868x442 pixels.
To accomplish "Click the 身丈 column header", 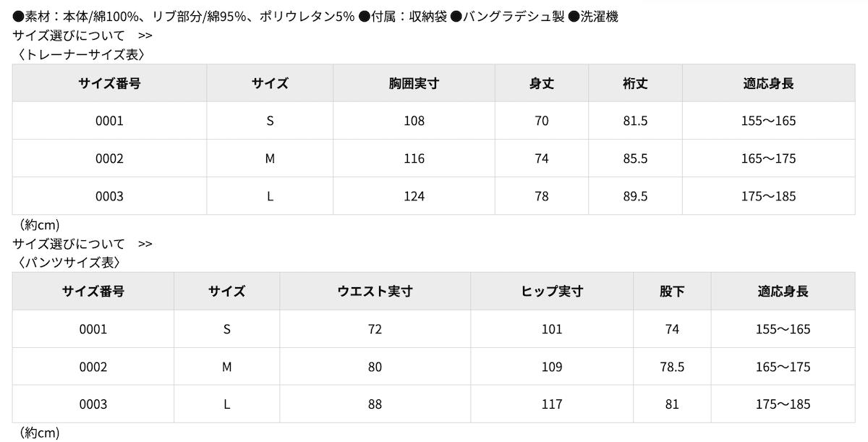I will pos(542,83).
